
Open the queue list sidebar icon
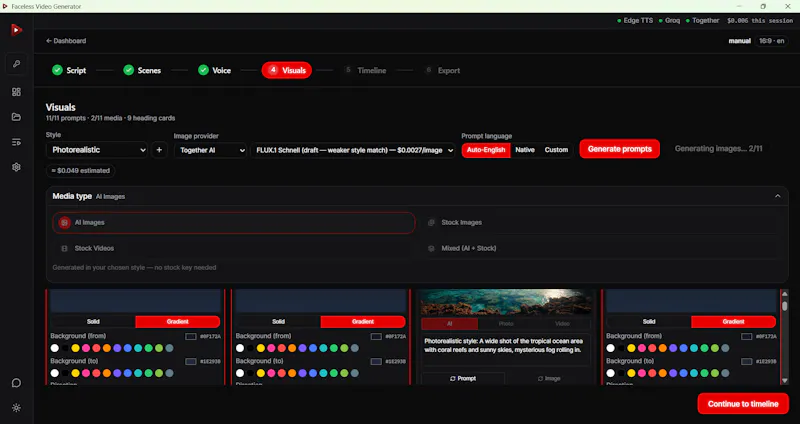tap(16, 142)
